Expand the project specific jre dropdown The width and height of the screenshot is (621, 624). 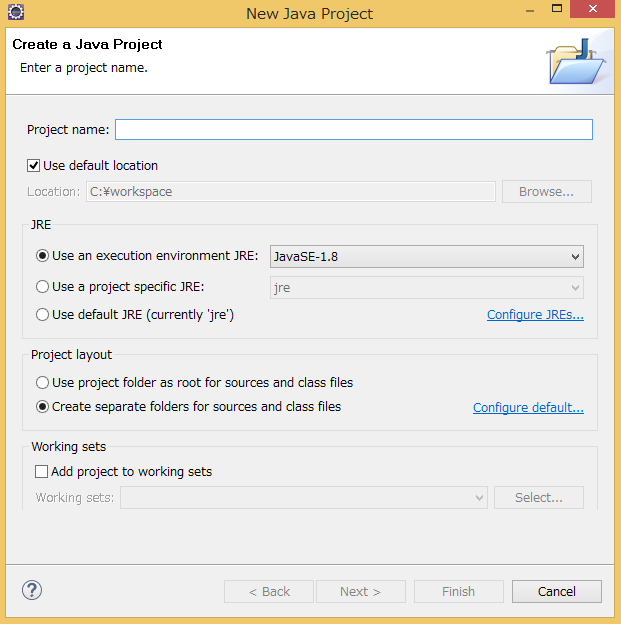click(x=427, y=288)
